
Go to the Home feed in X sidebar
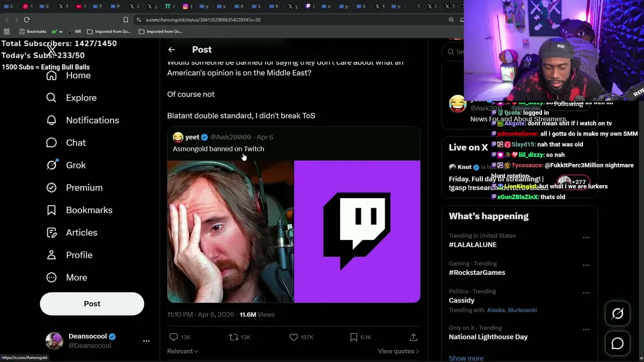[68, 75]
